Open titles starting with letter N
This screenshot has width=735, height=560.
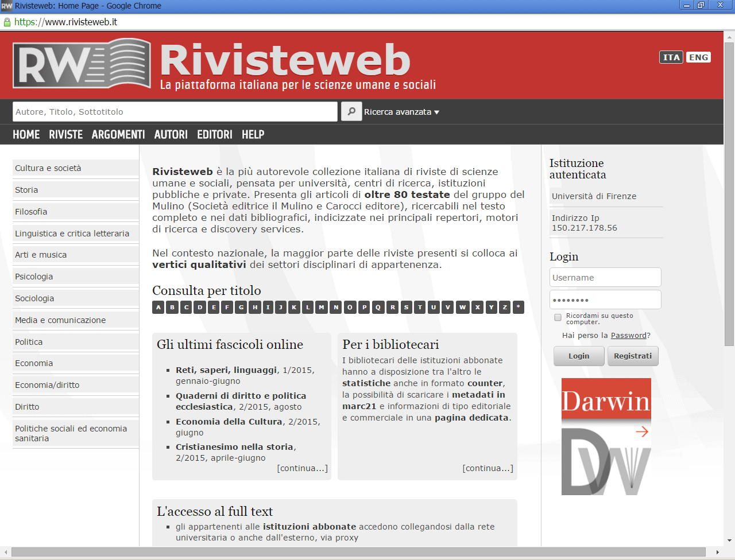click(336, 307)
